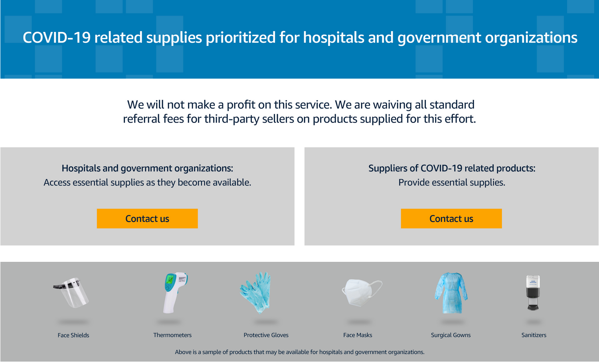
Task: Click Contact us for hospitals and government
Action: [x=147, y=219]
